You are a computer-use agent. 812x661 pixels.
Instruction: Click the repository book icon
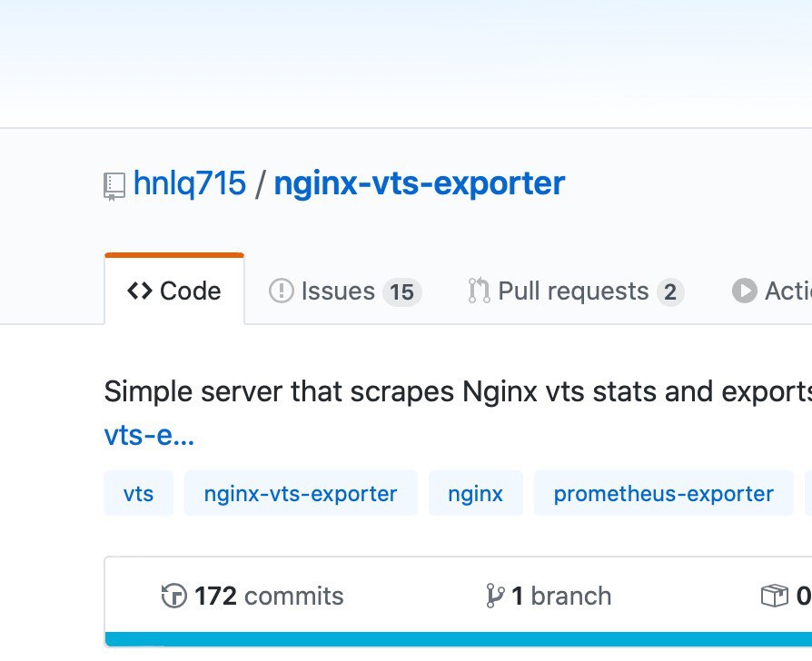(114, 186)
